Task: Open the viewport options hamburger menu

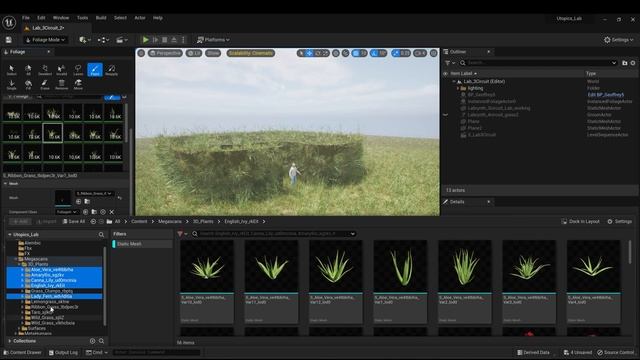Action: (x=141, y=53)
